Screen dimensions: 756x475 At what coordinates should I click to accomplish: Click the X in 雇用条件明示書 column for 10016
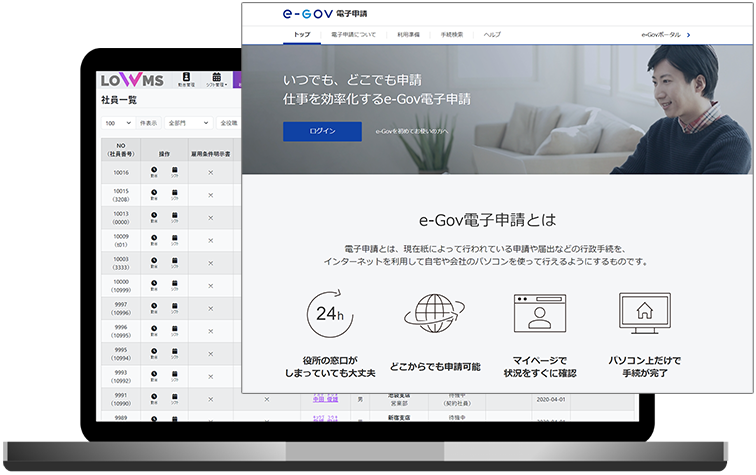211,172
